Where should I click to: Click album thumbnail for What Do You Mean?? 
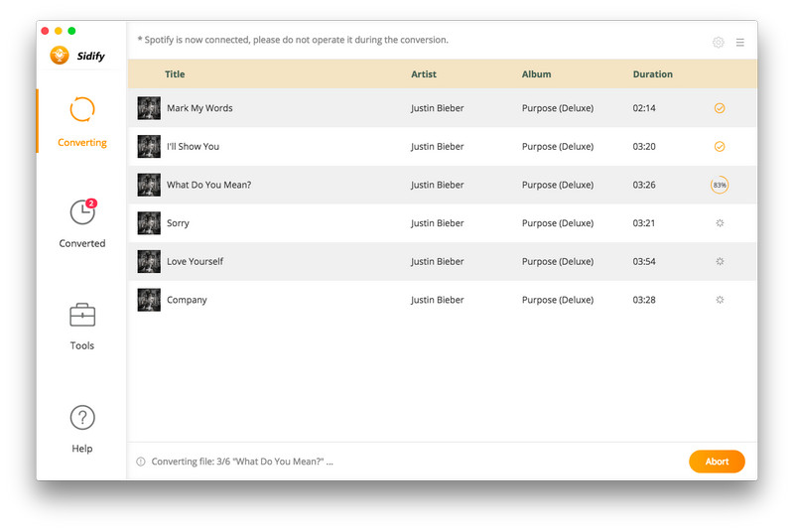[149, 185]
